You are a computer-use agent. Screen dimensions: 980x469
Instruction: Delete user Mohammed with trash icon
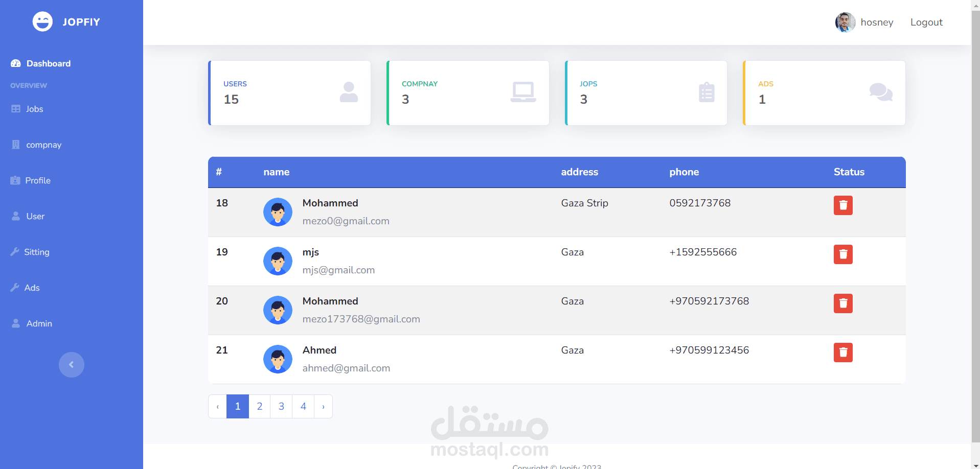842,205
